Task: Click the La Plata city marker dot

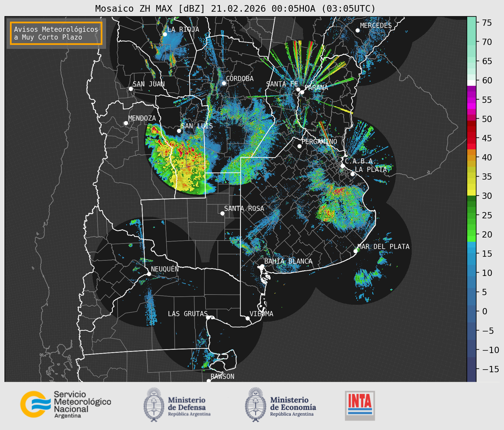Action: pos(353,174)
